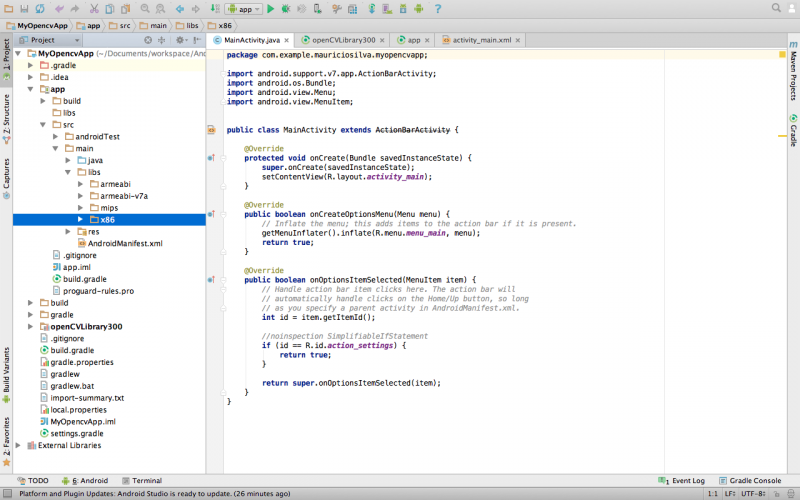
Task: Click the Cut scissors icon
Action: [94, 8]
